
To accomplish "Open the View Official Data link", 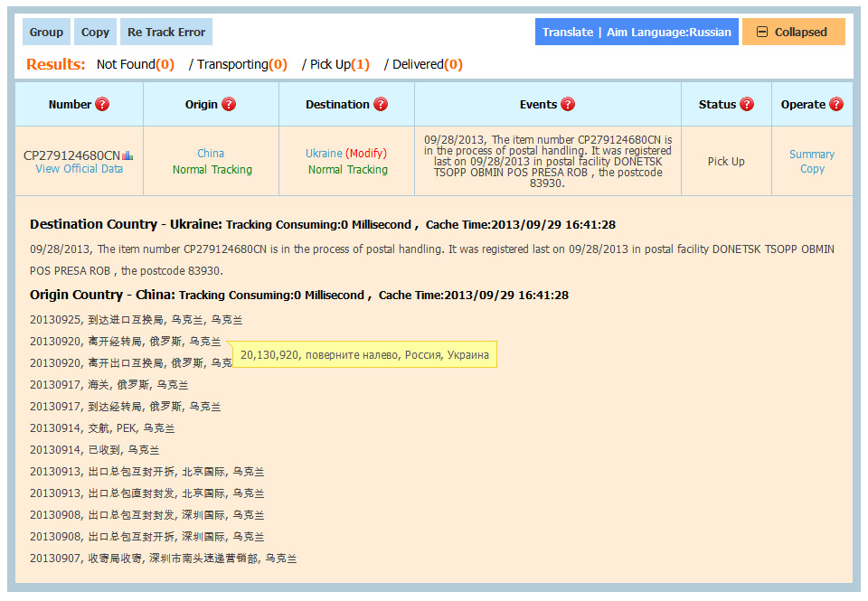I will click(80, 169).
